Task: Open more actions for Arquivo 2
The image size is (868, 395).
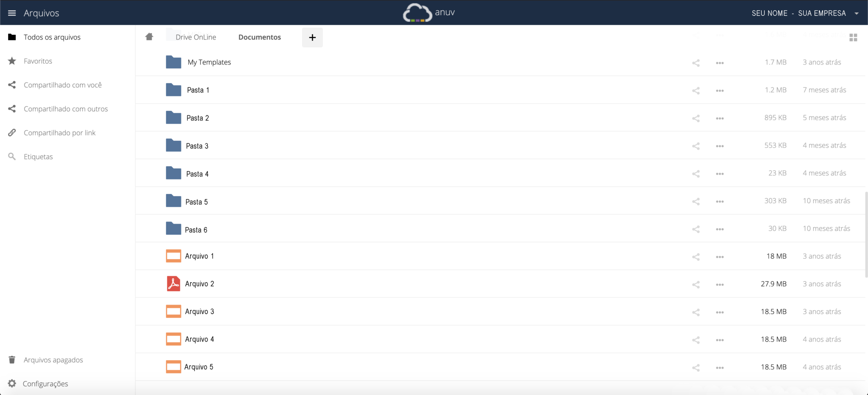Action: [720, 284]
